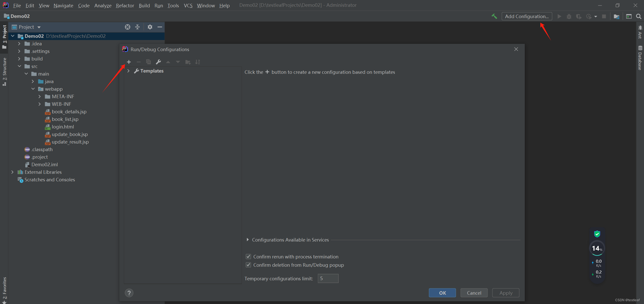The height and width of the screenshot is (304, 644).
Task: Open the Refactor menu
Action: coord(125,5)
